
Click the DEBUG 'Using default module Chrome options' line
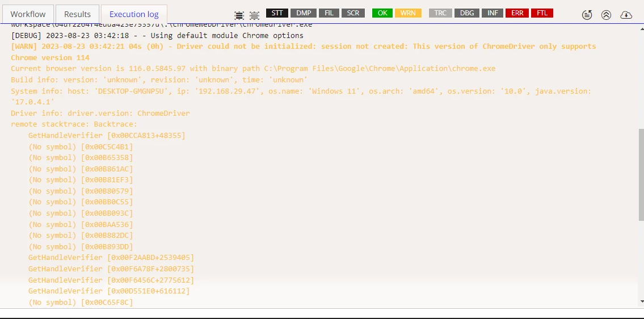(157, 35)
